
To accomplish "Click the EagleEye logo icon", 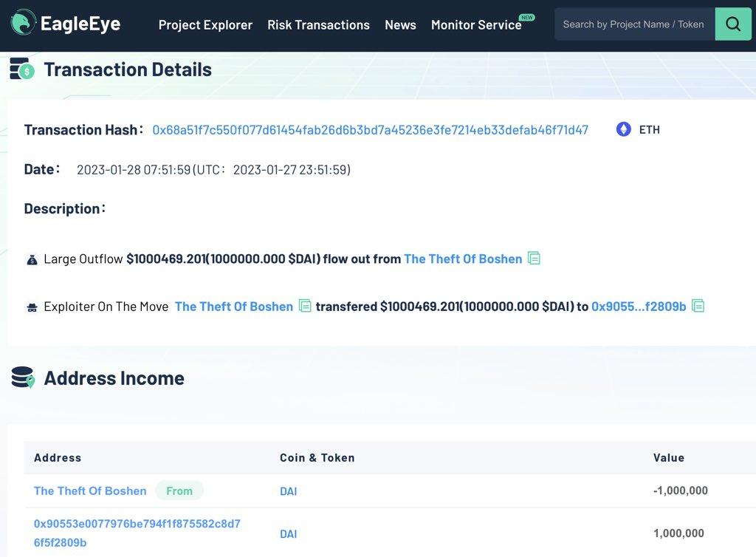I will click(23, 24).
